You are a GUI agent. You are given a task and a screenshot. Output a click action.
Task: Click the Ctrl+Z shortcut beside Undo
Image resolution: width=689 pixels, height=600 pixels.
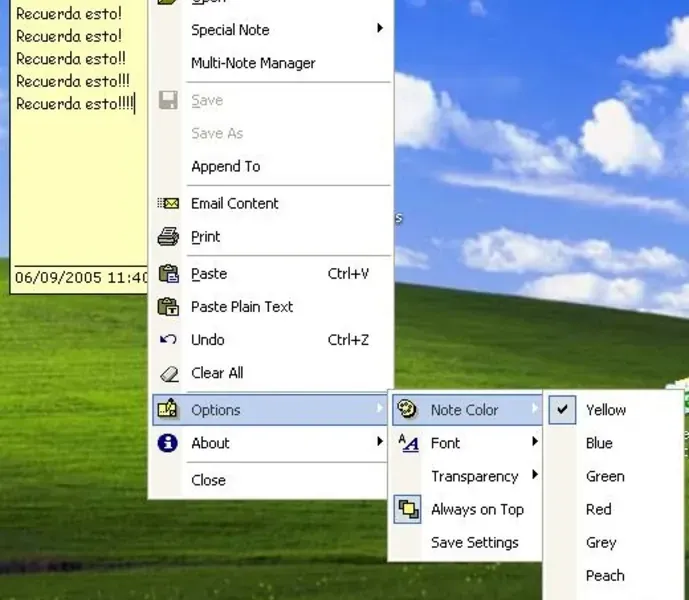[348, 340]
